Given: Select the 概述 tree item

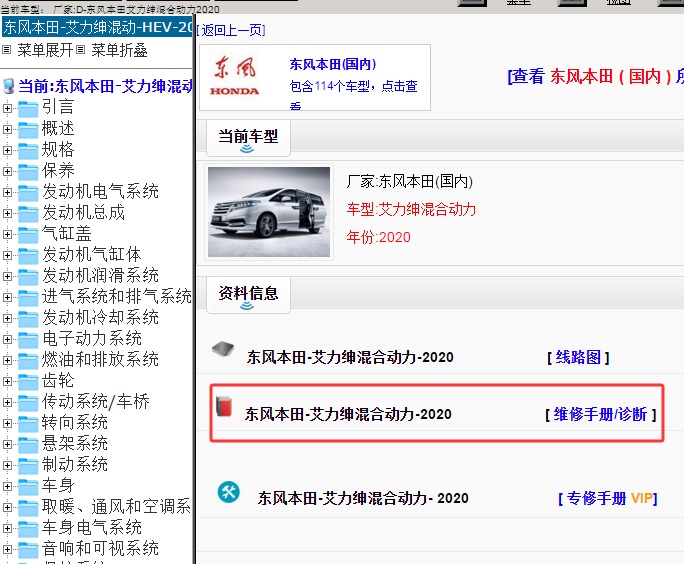Looking at the screenshot, I should tap(58, 128).
